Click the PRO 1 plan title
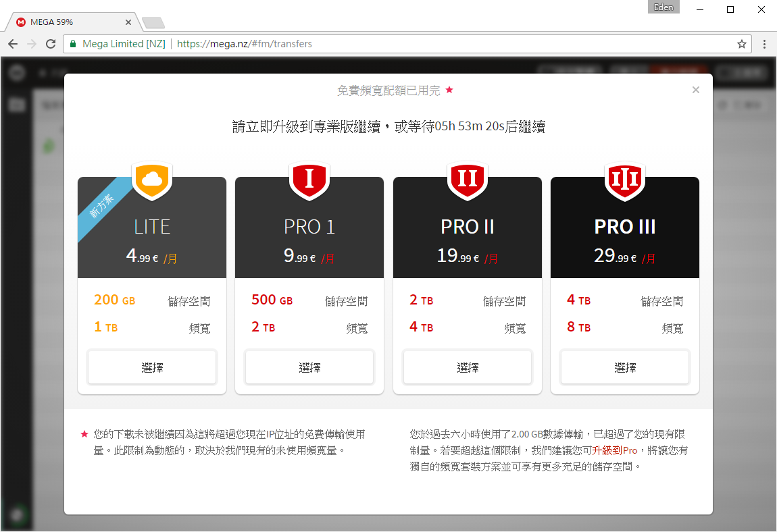 309,227
